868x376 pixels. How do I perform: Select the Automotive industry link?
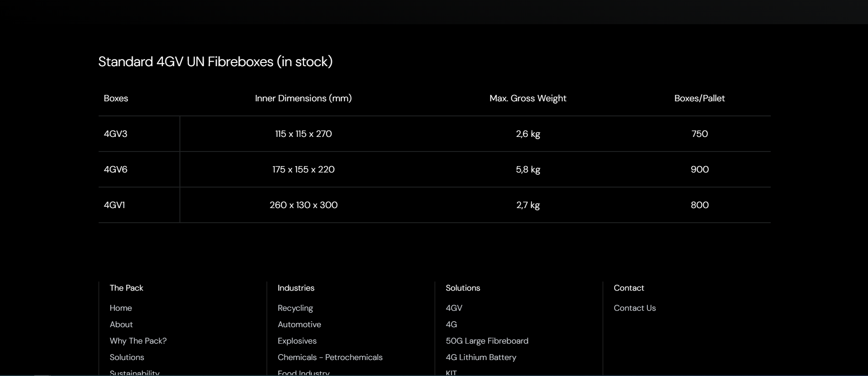point(299,324)
